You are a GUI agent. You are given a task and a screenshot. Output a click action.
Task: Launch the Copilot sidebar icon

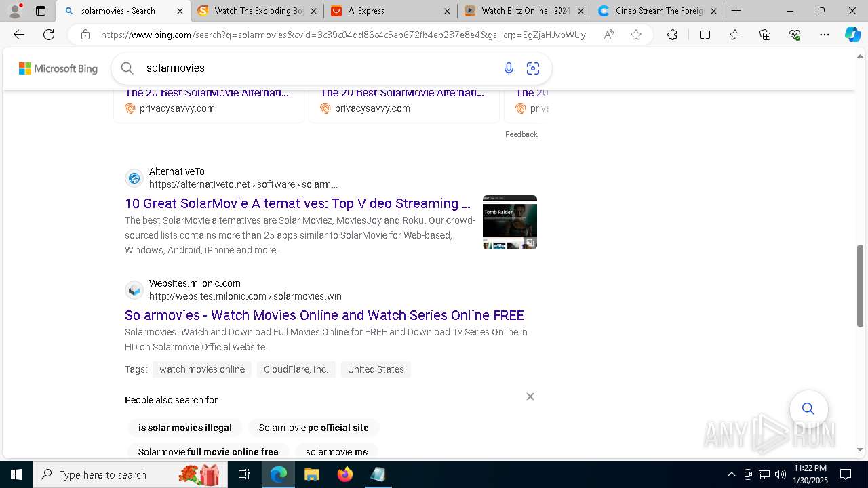tap(852, 35)
